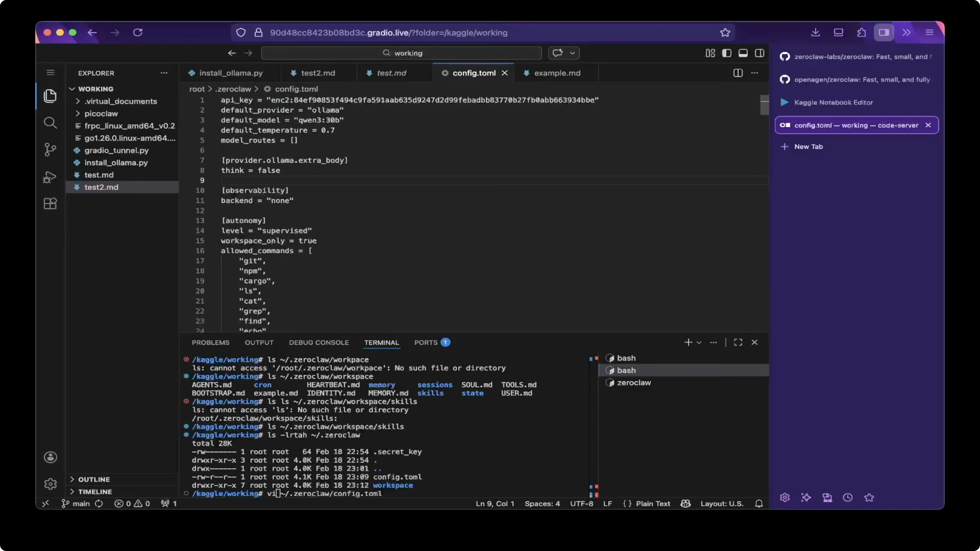Toggle the secondary side bar
This screenshot has width=980, height=551.
point(759,53)
